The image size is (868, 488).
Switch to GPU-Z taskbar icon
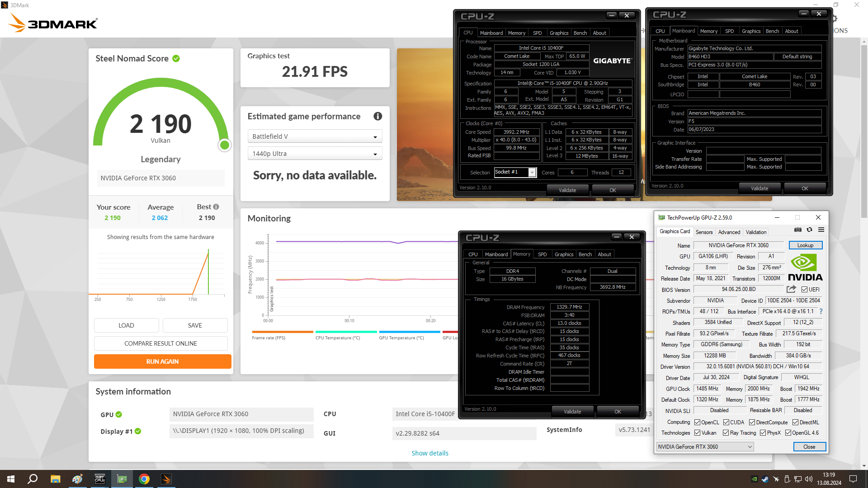[122, 479]
